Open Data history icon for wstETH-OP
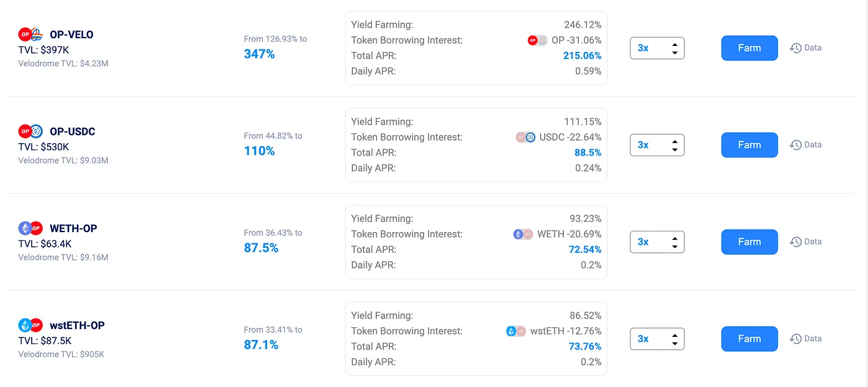The image size is (868, 387). point(796,339)
